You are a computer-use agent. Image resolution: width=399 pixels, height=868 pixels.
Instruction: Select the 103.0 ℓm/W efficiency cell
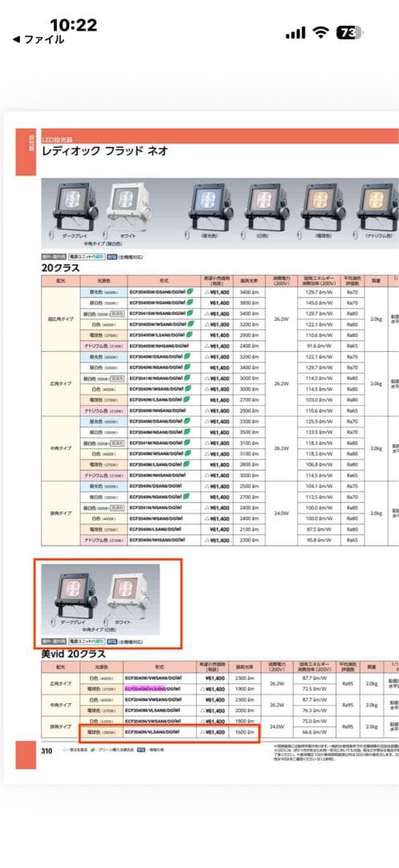coord(320,399)
